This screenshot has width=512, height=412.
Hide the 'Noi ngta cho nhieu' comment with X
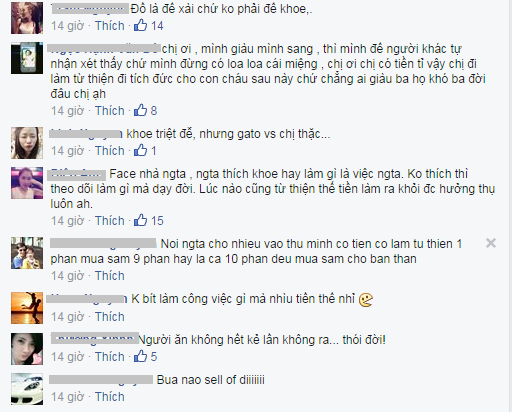[x=491, y=243]
